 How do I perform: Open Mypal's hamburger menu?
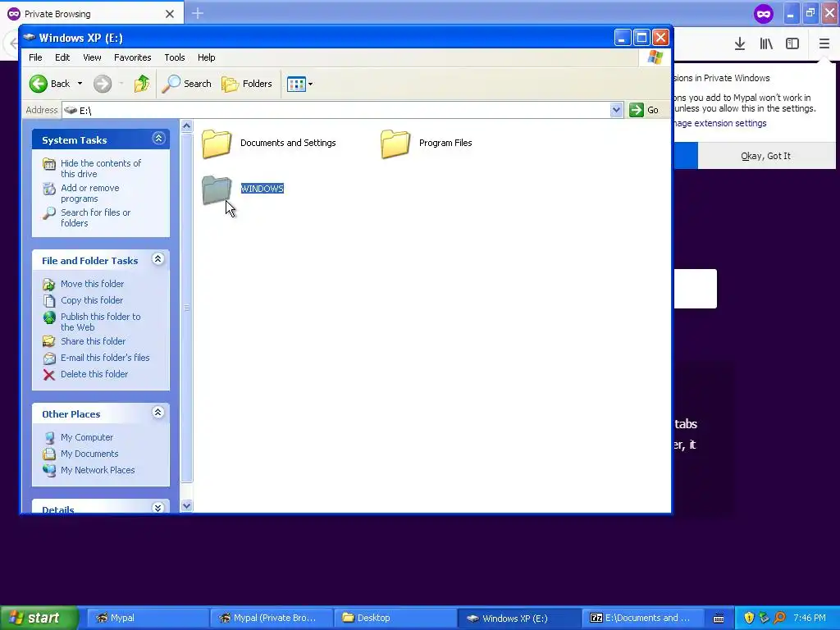point(824,44)
